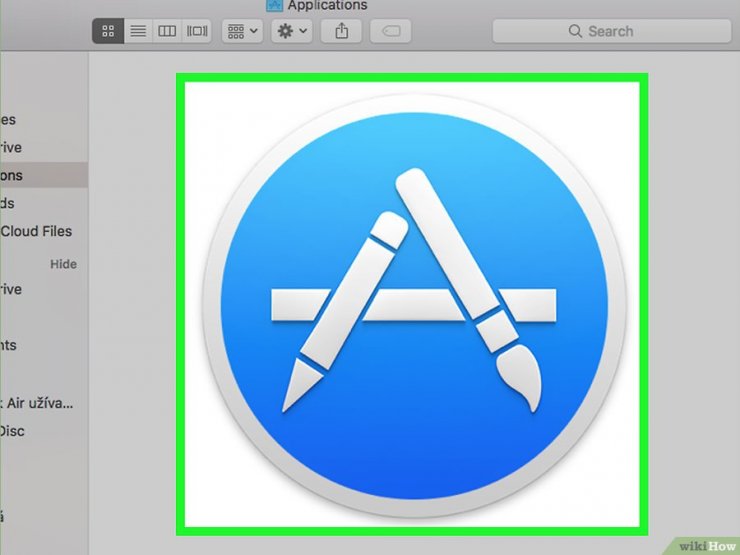Click the Share button
Screen dimensions: 740x555
342,31
